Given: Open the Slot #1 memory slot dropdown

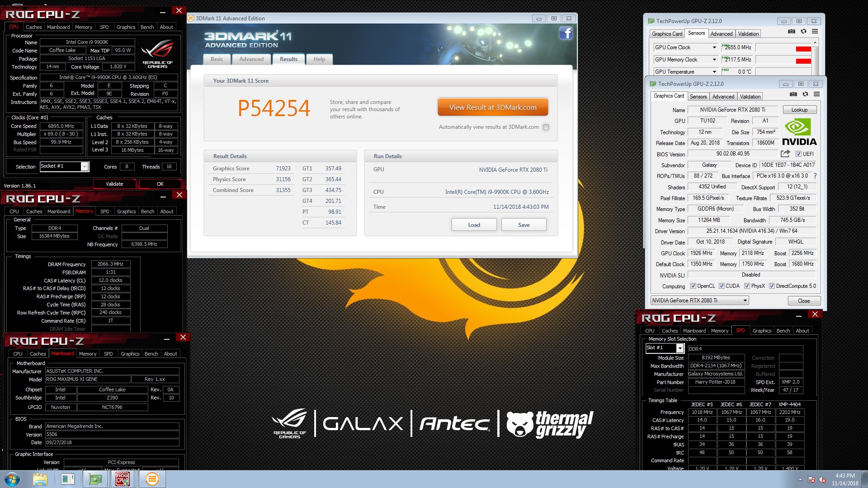Looking at the screenshot, I should [664, 348].
